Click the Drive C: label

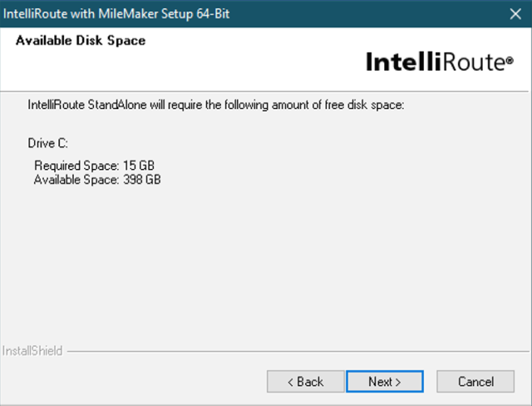pyautogui.click(x=48, y=143)
